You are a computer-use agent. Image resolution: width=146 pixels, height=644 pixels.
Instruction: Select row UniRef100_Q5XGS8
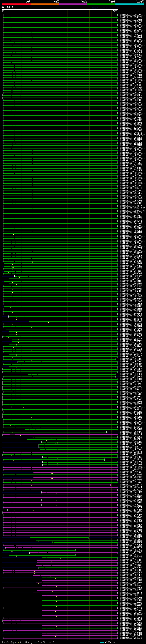[x=131, y=221]
